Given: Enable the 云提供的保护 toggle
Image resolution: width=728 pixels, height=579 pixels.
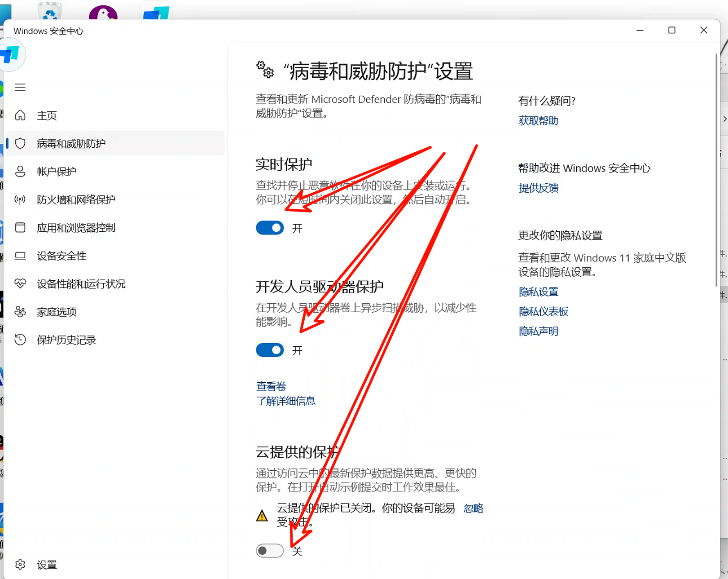Looking at the screenshot, I should click(270, 551).
